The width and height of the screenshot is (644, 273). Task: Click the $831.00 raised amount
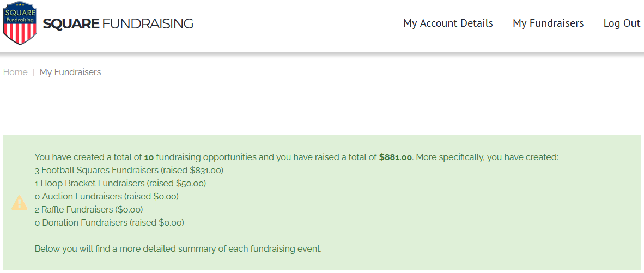[205, 171]
